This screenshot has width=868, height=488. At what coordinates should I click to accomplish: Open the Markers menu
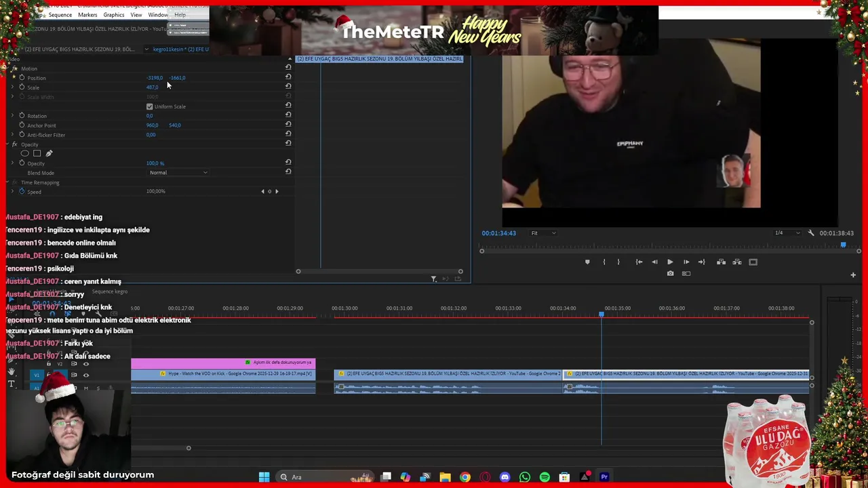[87, 14]
